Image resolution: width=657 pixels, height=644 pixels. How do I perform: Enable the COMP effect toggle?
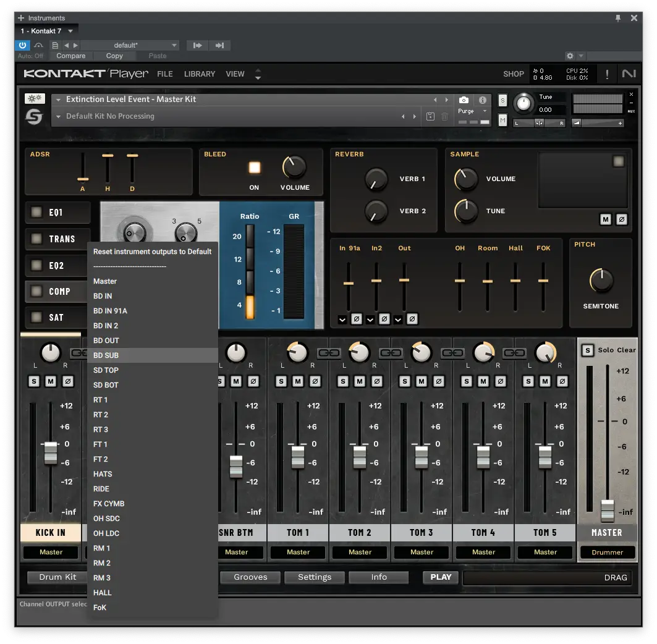tap(37, 291)
